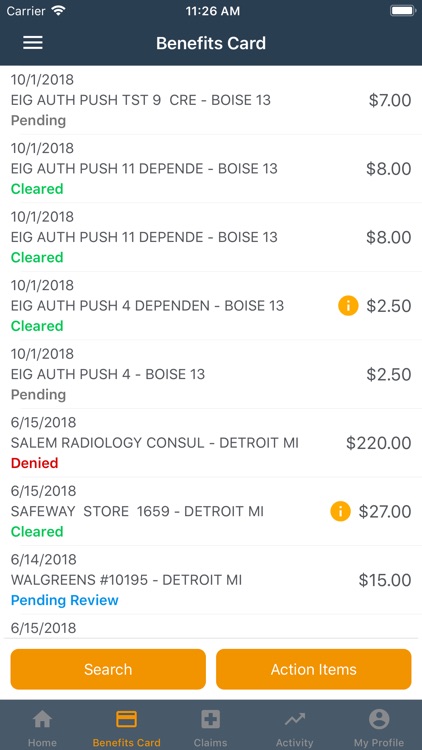Select the Walgreens #10195 Pending Review entry
The width and height of the screenshot is (422, 750).
[211, 580]
